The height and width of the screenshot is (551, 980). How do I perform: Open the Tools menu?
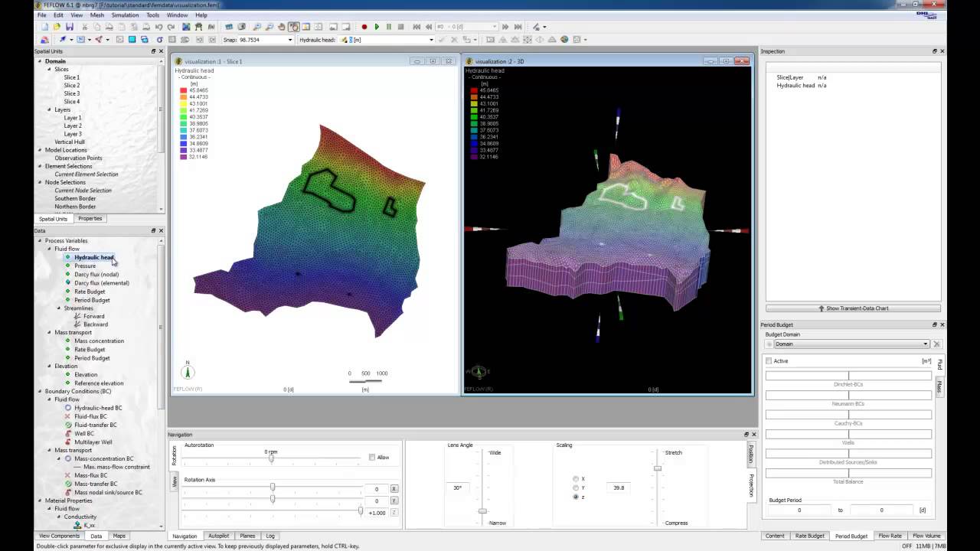pos(153,15)
